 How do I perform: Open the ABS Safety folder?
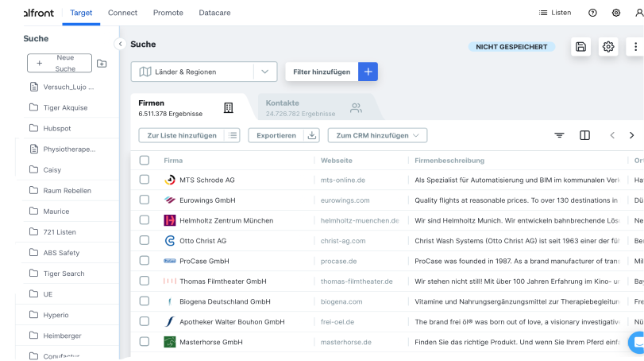(x=61, y=252)
